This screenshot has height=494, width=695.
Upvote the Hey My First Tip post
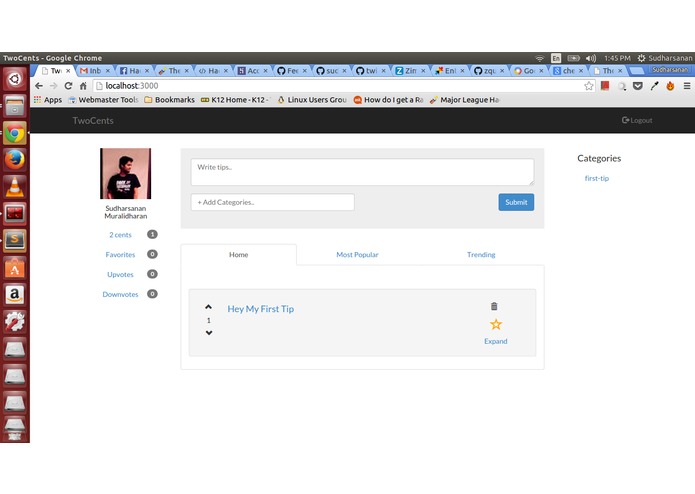click(x=208, y=307)
